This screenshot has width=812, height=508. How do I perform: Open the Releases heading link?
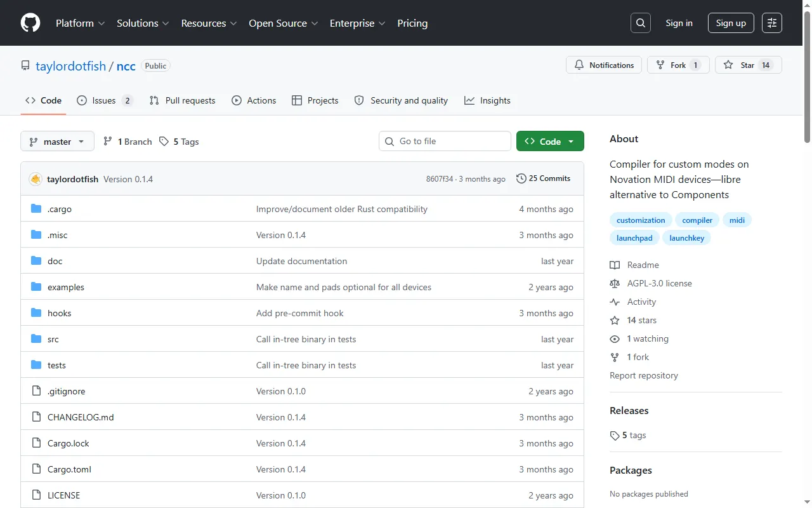[x=629, y=411]
